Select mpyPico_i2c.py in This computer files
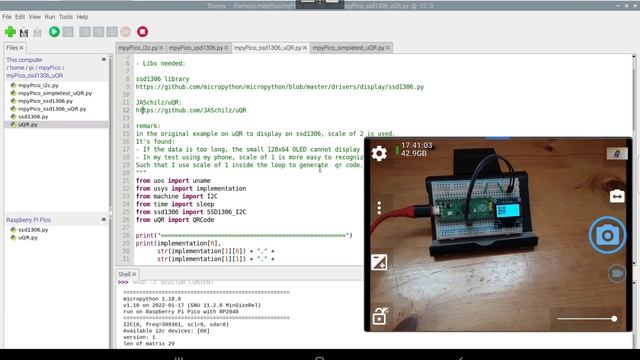 [x=38, y=85]
